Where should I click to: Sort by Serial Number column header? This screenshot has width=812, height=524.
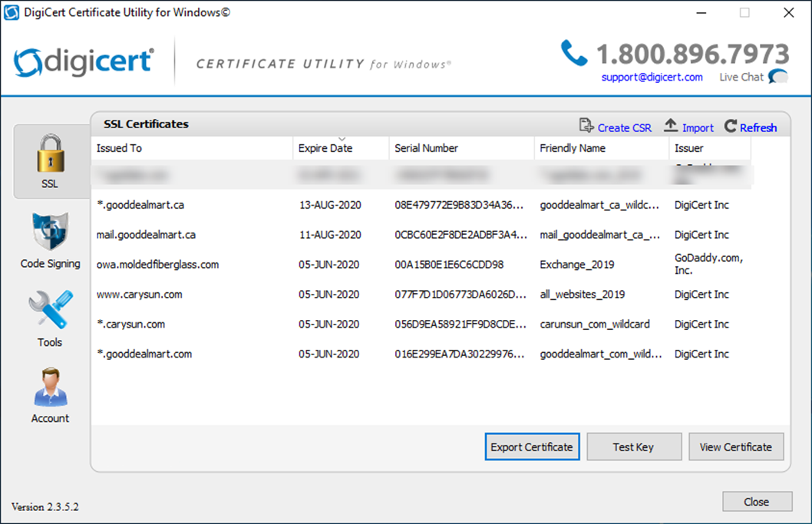(x=461, y=148)
